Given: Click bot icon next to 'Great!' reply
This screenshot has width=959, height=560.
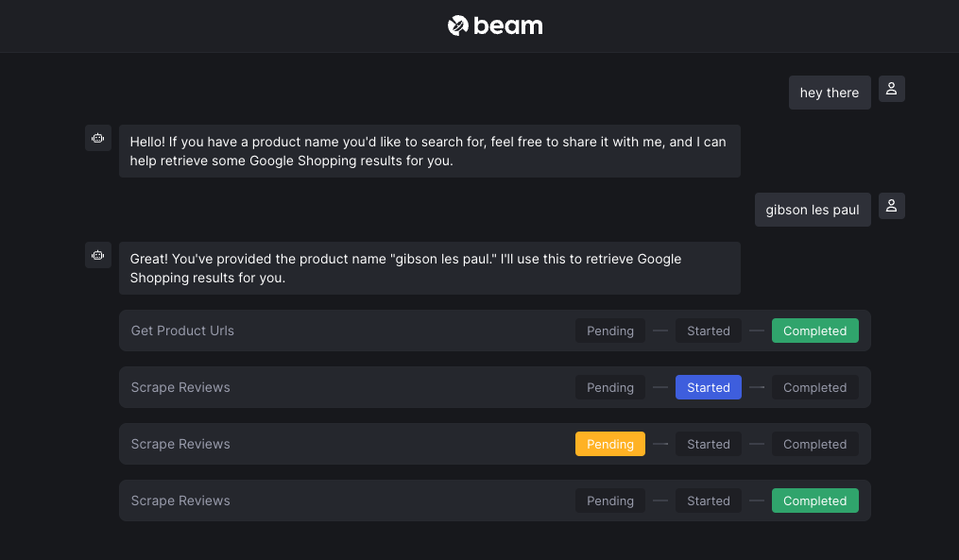Looking at the screenshot, I should click(98, 255).
